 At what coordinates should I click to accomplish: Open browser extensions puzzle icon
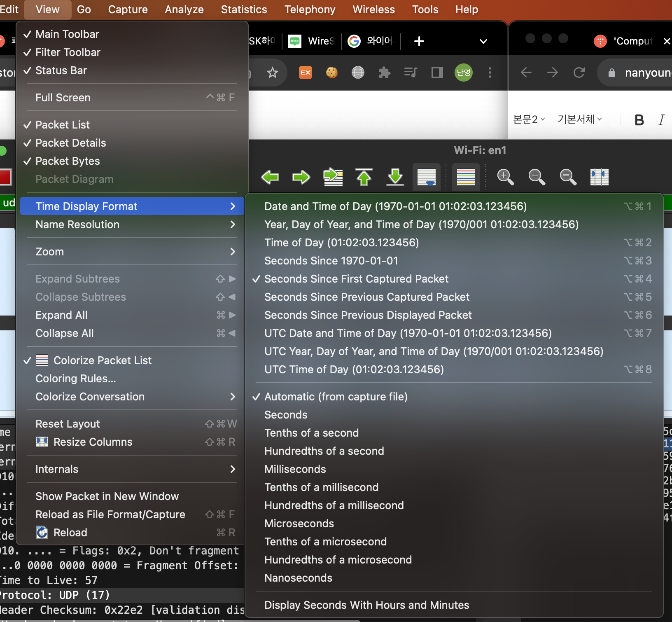click(384, 72)
